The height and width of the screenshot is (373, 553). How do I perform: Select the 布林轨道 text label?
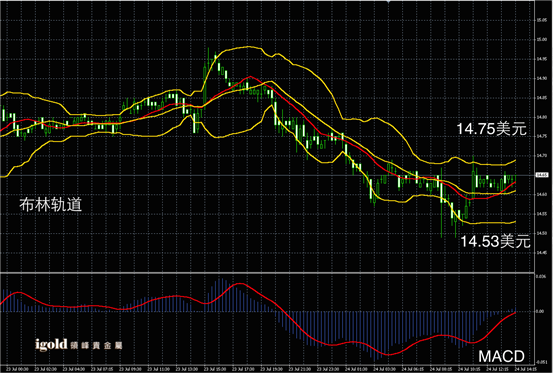coord(51,204)
